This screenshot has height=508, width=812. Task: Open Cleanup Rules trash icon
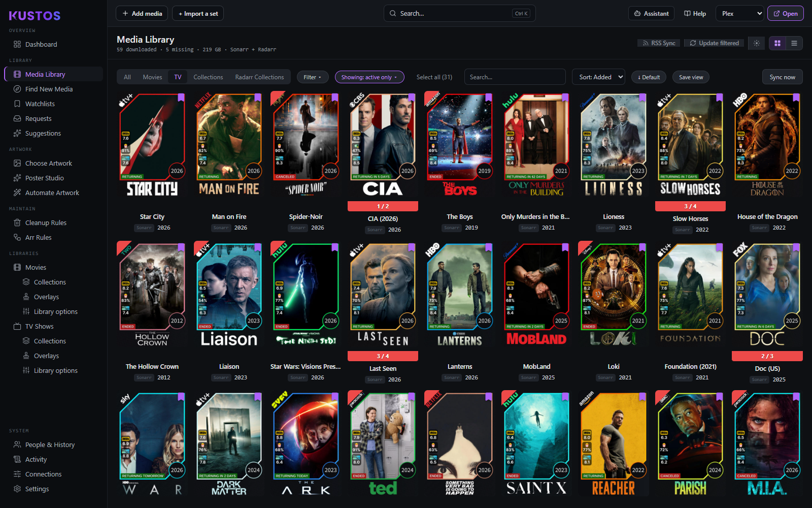click(x=17, y=223)
